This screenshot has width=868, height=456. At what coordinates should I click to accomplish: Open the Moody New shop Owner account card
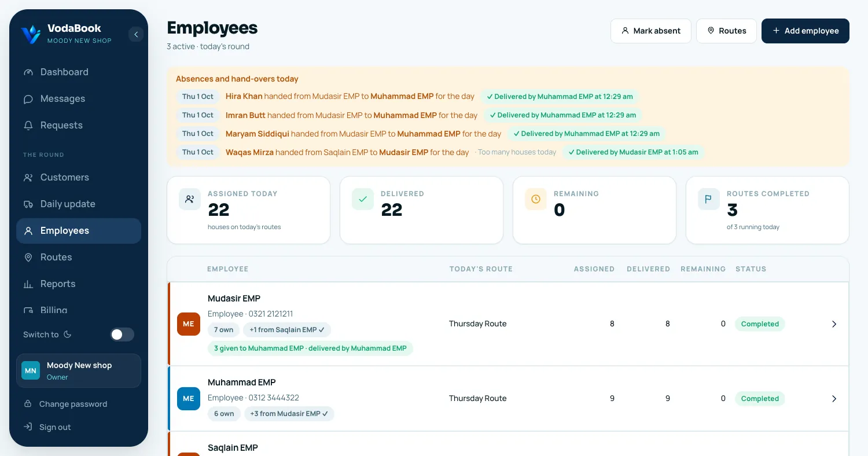point(79,370)
